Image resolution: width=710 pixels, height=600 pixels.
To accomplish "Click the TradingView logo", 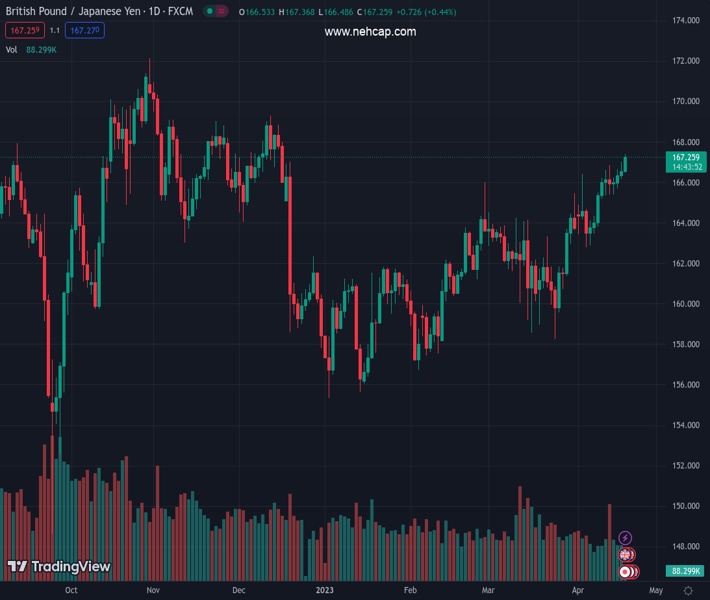I will tap(59, 567).
